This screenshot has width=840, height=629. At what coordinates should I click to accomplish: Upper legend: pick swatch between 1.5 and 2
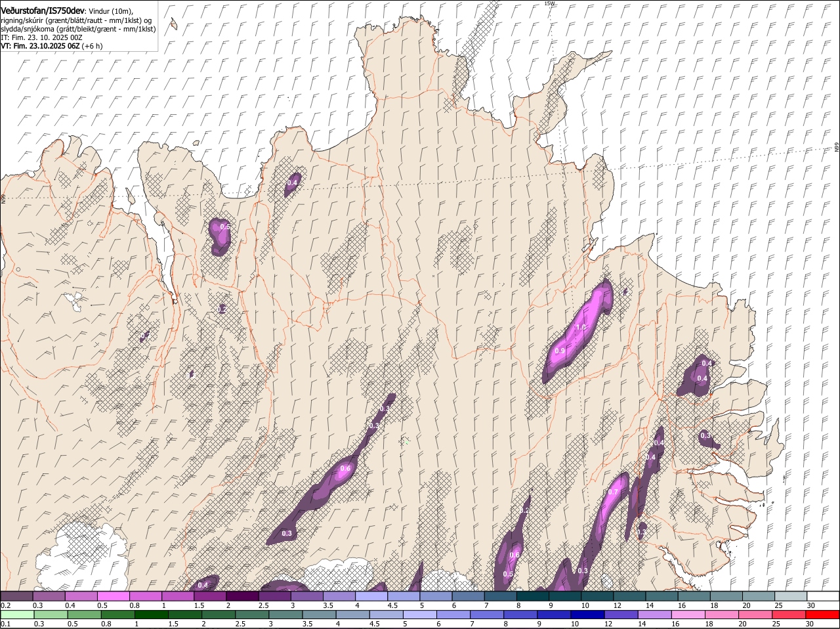[210, 596]
